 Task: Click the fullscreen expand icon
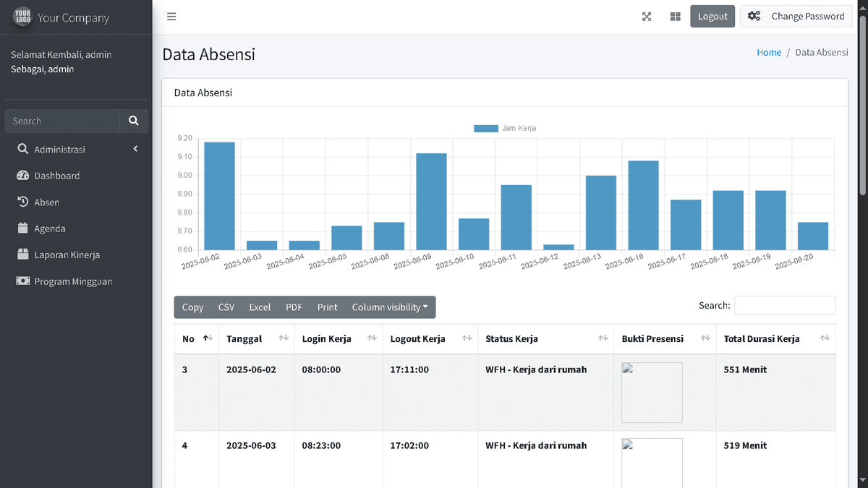click(647, 17)
